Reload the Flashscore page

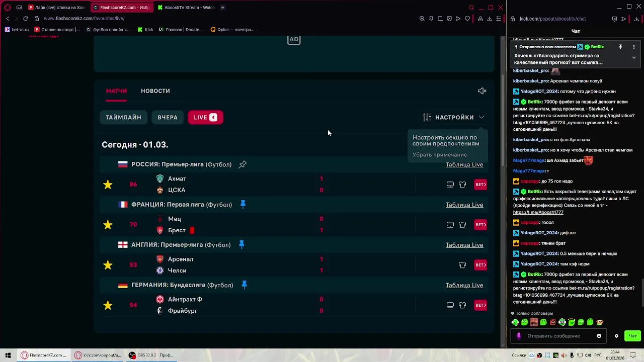25,19
